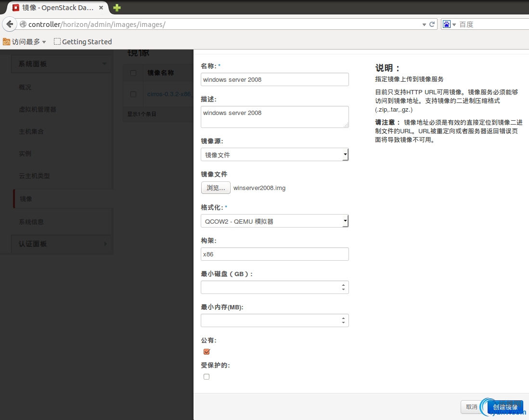
Task: Click the 显示1个条目 table footer text
Action: click(x=142, y=114)
